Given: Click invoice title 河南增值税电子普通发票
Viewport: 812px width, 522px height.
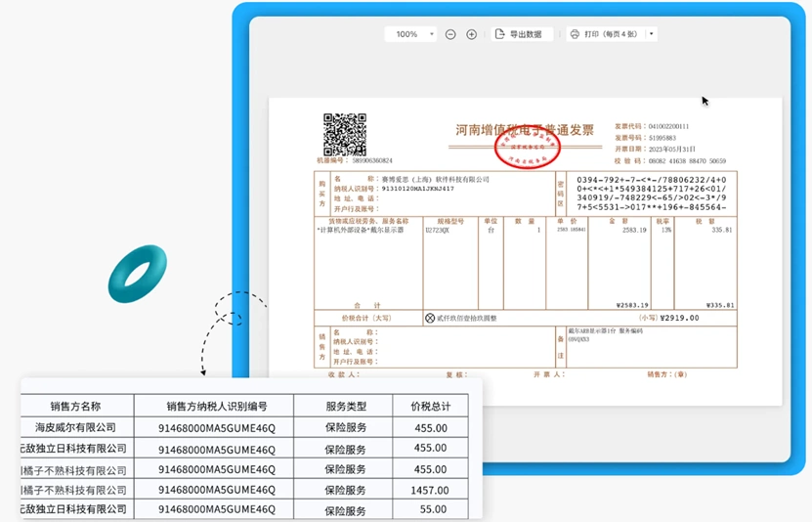Looking at the screenshot, I should click(525, 129).
